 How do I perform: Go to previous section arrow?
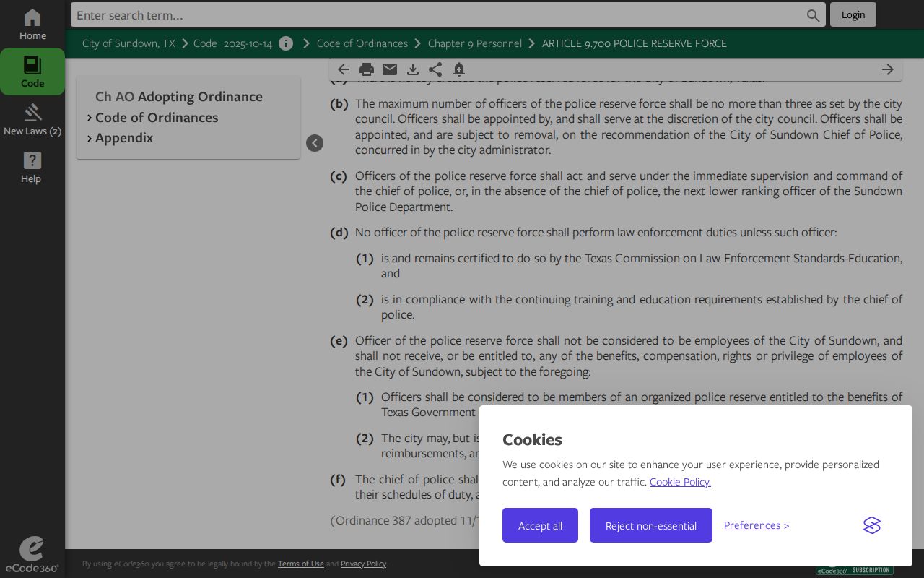click(344, 69)
